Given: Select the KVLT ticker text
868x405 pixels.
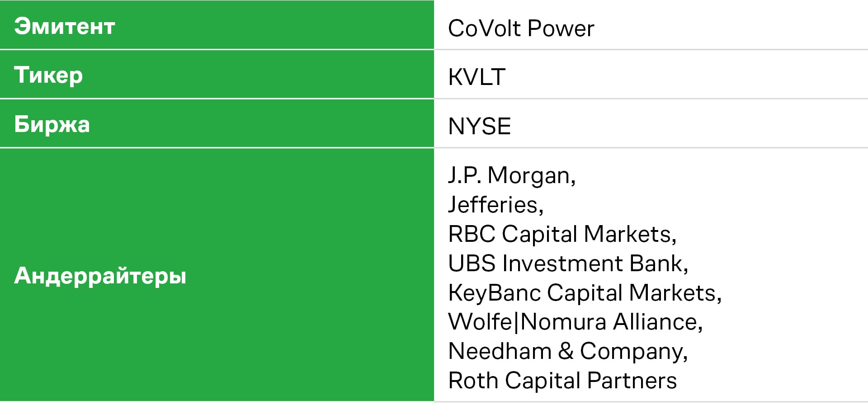Looking at the screenshot, I should (476, 77).
